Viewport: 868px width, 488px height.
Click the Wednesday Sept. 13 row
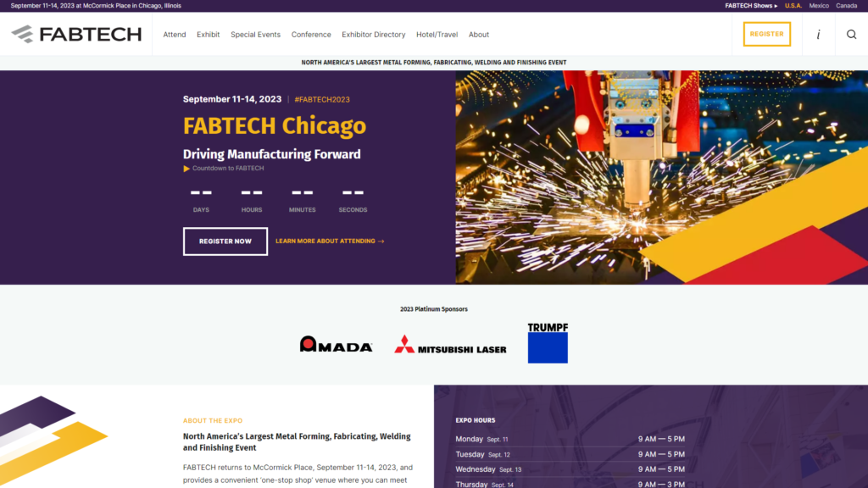point(570,469)
